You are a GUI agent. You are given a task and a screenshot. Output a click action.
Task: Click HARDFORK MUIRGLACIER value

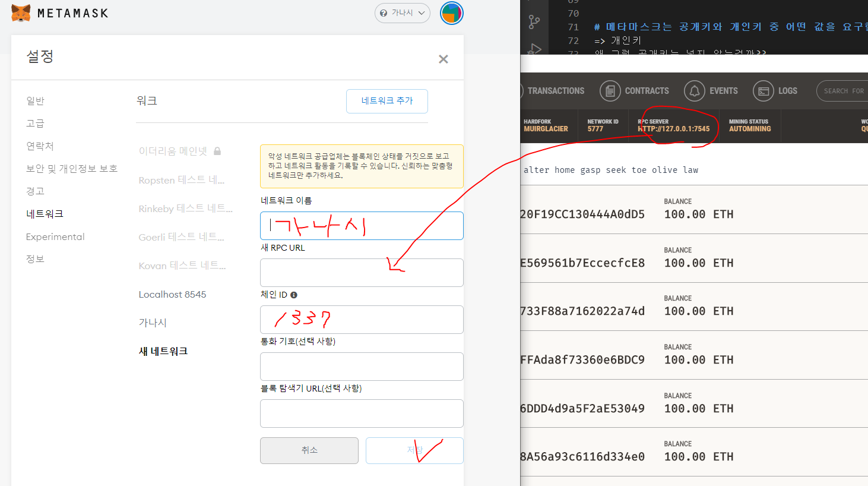546,129
